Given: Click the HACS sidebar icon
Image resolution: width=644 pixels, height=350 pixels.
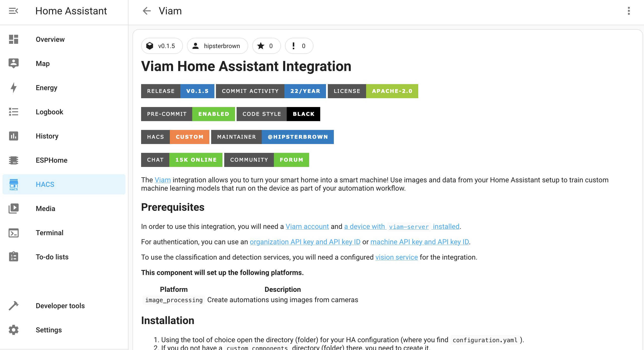Looking at the screenshot, I should (x=14, y=184).
